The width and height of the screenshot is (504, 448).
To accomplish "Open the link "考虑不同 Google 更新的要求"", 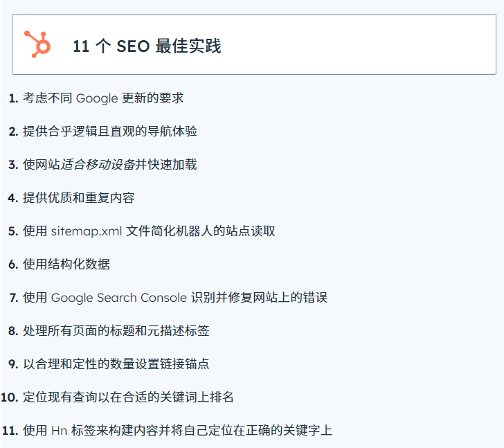I will click(x=103, y=98).
